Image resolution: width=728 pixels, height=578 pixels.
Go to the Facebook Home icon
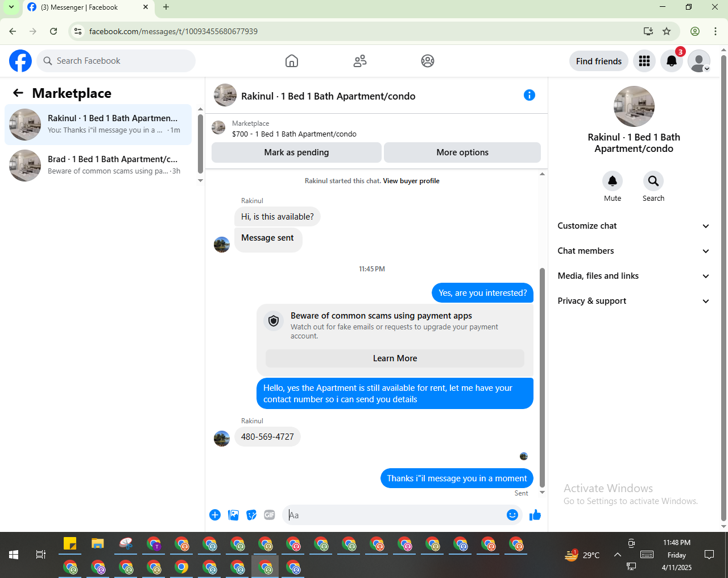(x=292, y=61)
